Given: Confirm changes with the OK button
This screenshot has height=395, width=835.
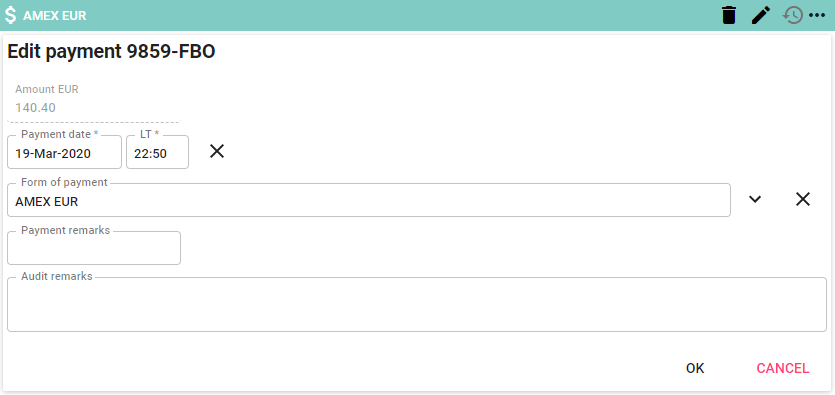Looking at the screenshot, I should click(x=695, y=368).
